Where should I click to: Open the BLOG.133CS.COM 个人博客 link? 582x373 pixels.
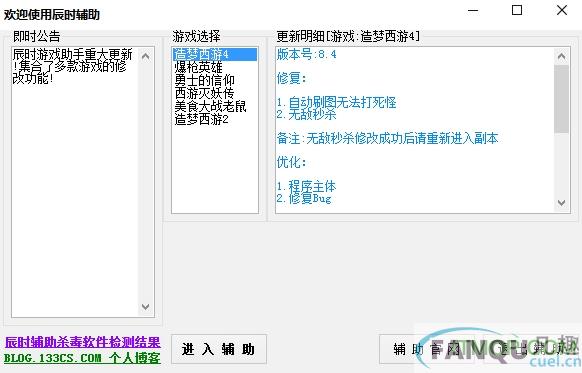point(82,358)
